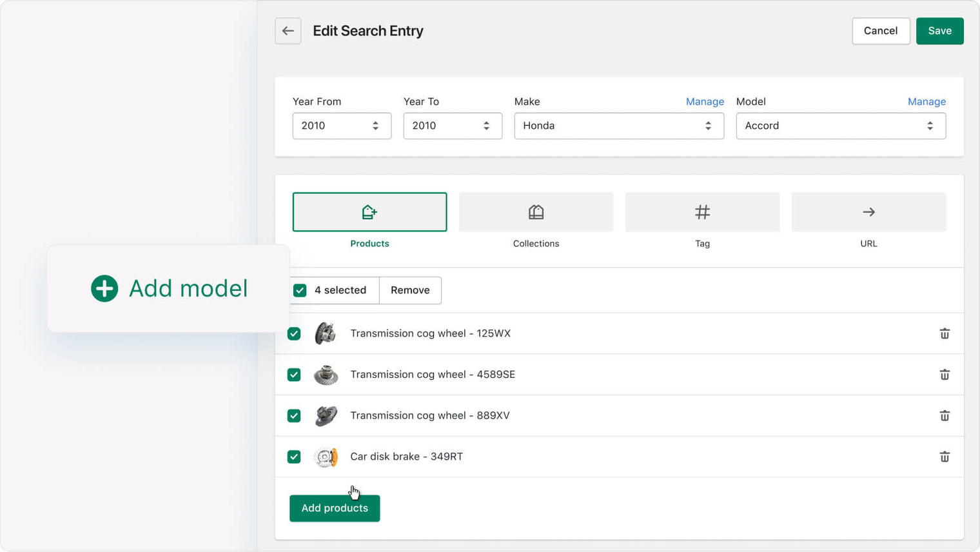
Task: Open the Make dropdown showing Honda
Action: tap(619, 126)
